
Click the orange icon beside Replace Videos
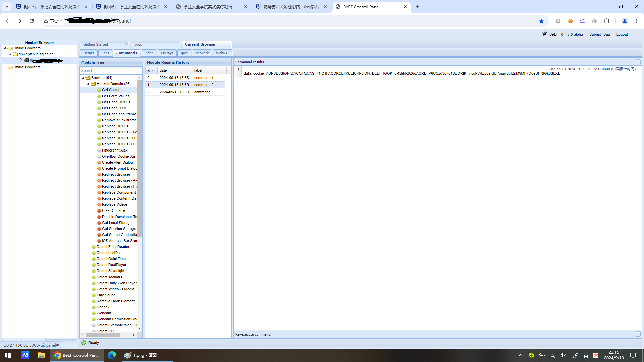[x=99, y=205]
